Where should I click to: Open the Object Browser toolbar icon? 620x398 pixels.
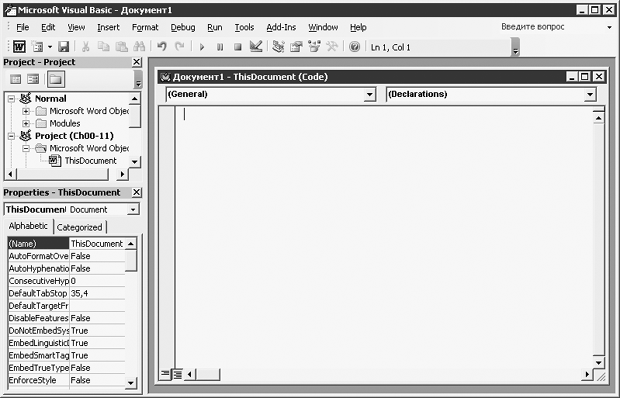coord(314,47)
